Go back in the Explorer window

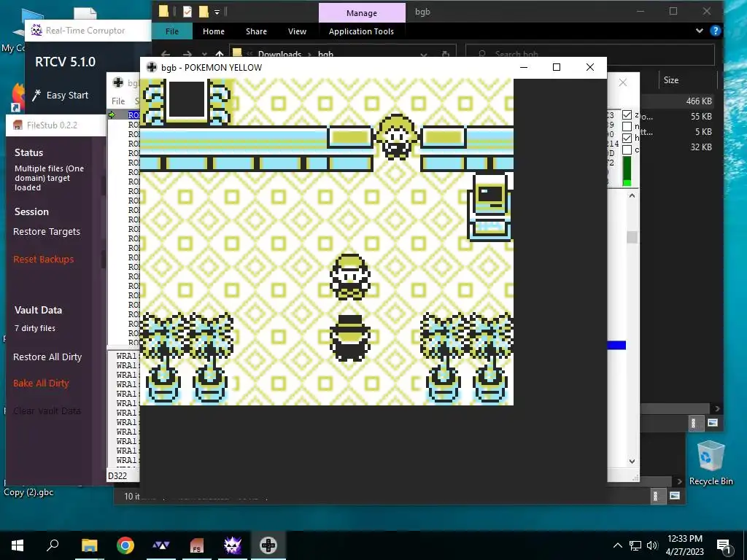coord(166,54)
